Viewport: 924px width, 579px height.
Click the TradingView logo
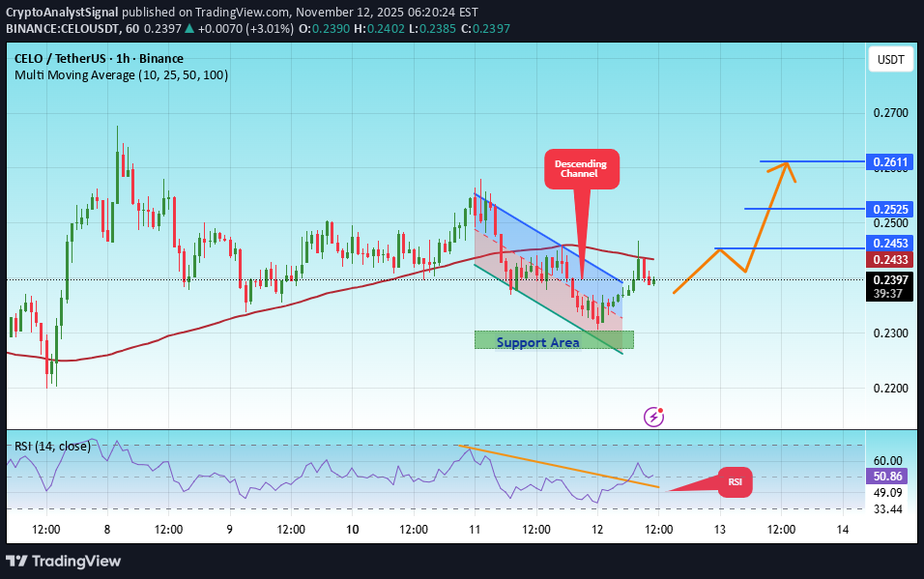pos(64,561)
